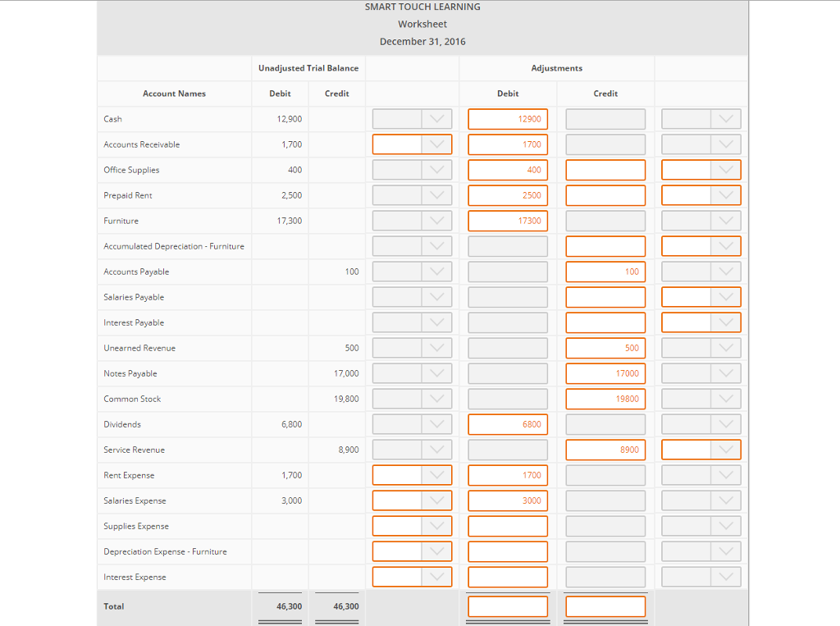840x626 pixels.
Task: Click the 'December 31, 2016' date heading
Action: pos(422,41)
